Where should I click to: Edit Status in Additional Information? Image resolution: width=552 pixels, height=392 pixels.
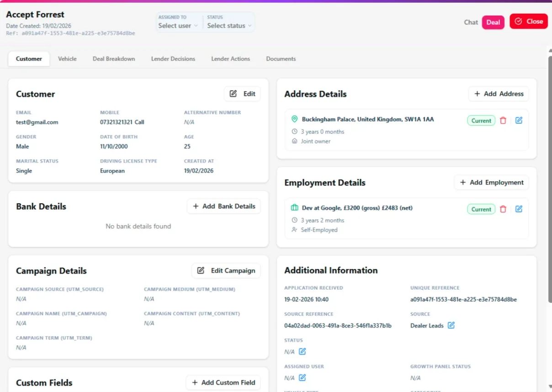coord(302,352)
